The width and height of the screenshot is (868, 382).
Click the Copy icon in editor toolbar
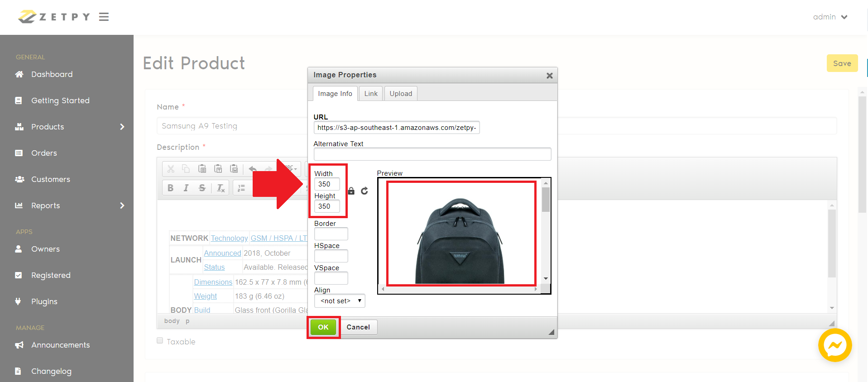tap(186, 169)
